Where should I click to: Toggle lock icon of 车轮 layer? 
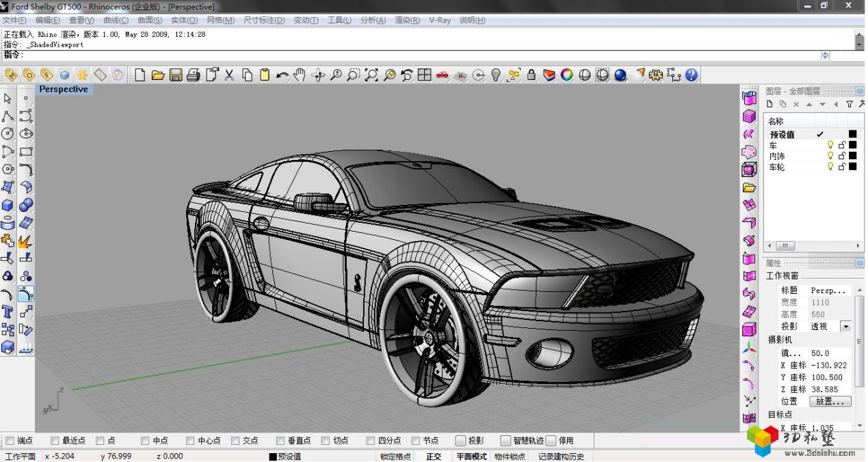pyautogui.click(x=842, y=166)
